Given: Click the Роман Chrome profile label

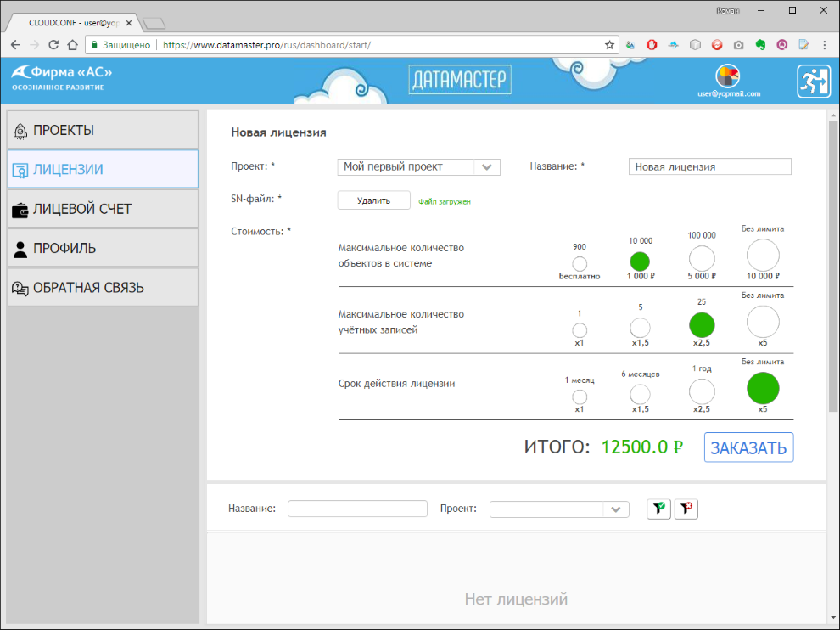Looking at the screenshot, I should coord(727,11).
